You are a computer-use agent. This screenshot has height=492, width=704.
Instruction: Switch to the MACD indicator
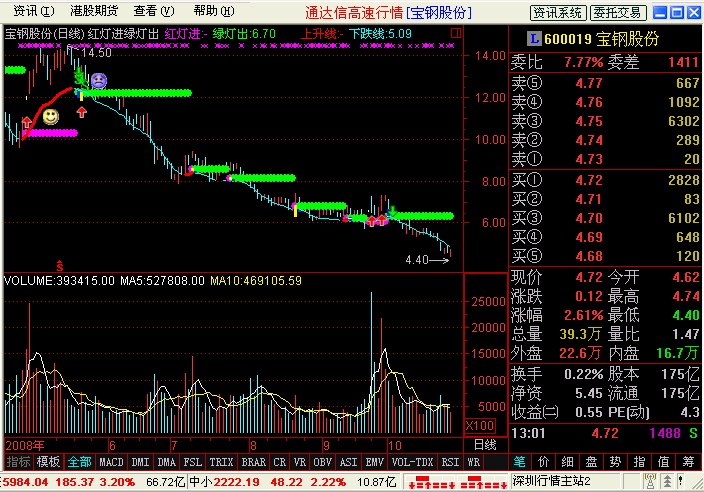111,462
